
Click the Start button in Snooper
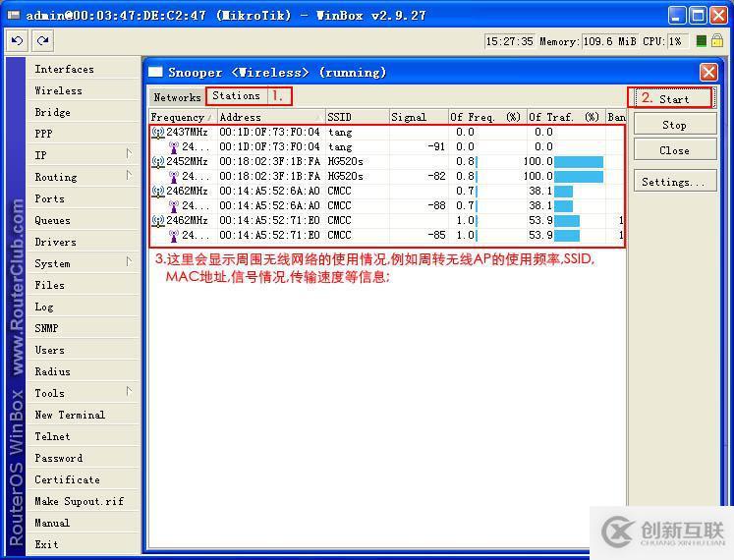click(674, 99)
